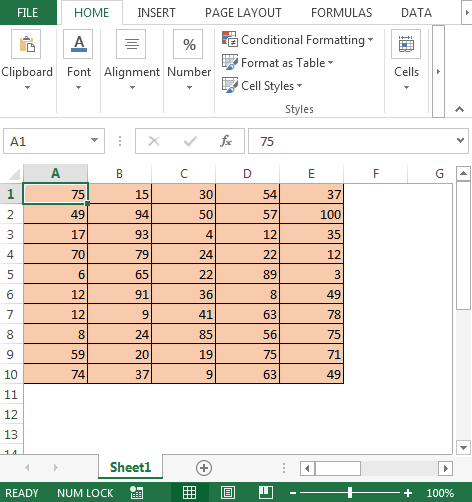Open the Cell Styles gallery

262,86
